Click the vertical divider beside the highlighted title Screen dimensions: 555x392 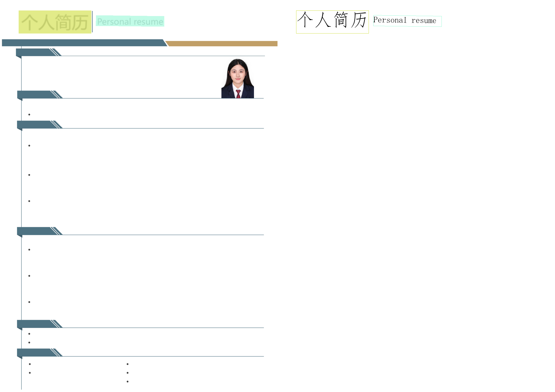click(x=92, y=21)
